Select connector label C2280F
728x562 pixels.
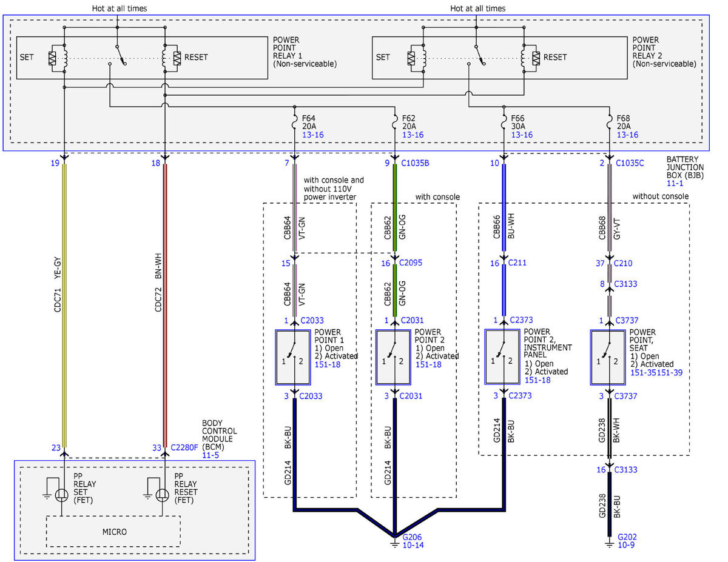[x=186, y=448]
